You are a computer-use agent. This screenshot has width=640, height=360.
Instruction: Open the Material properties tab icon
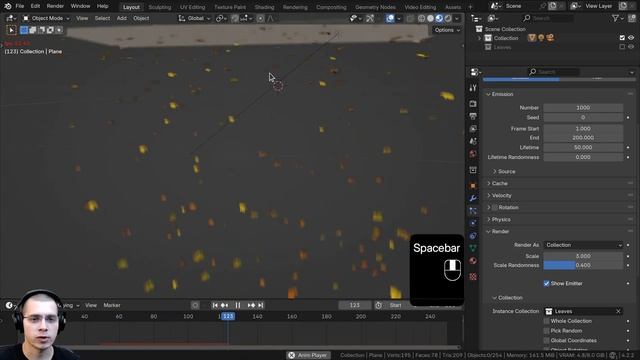[x=473, y=261]
